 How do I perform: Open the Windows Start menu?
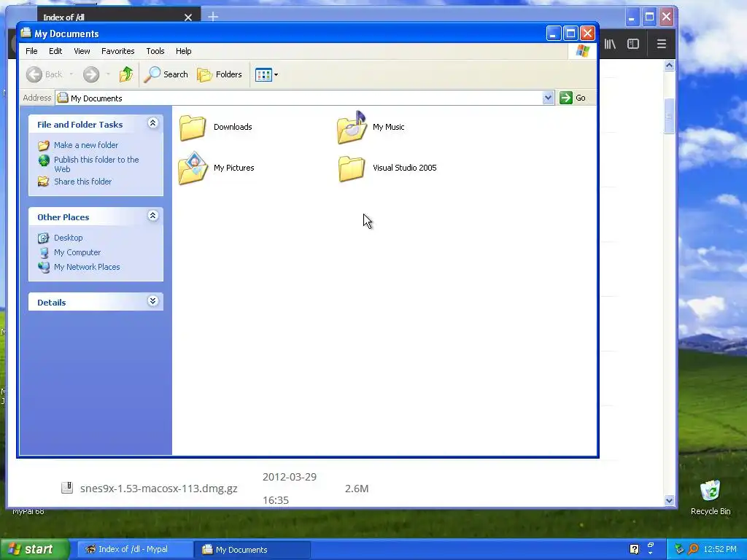34,550
